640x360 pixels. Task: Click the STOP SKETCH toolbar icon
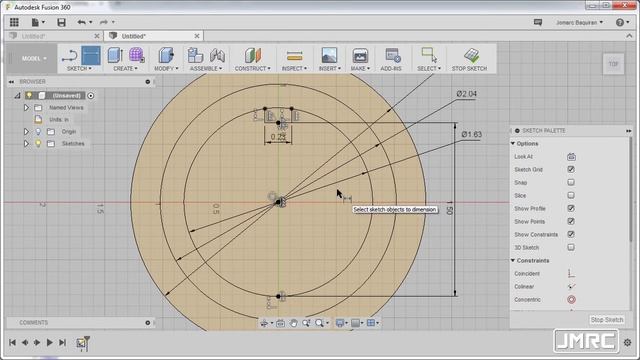(x=471, y=55)
